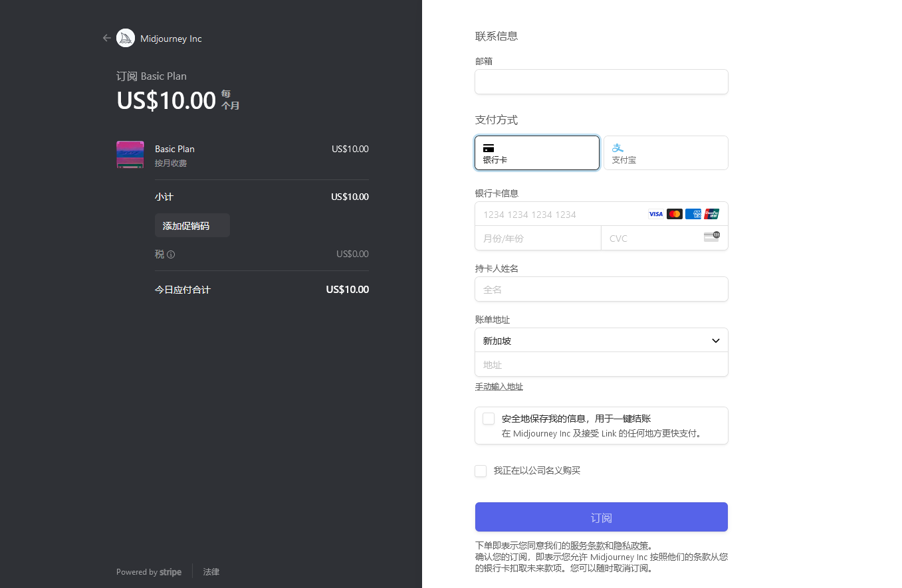The image size is (902, 588).
Task: Click the US$0.00 tax amount
Action: tap(352, 254)
